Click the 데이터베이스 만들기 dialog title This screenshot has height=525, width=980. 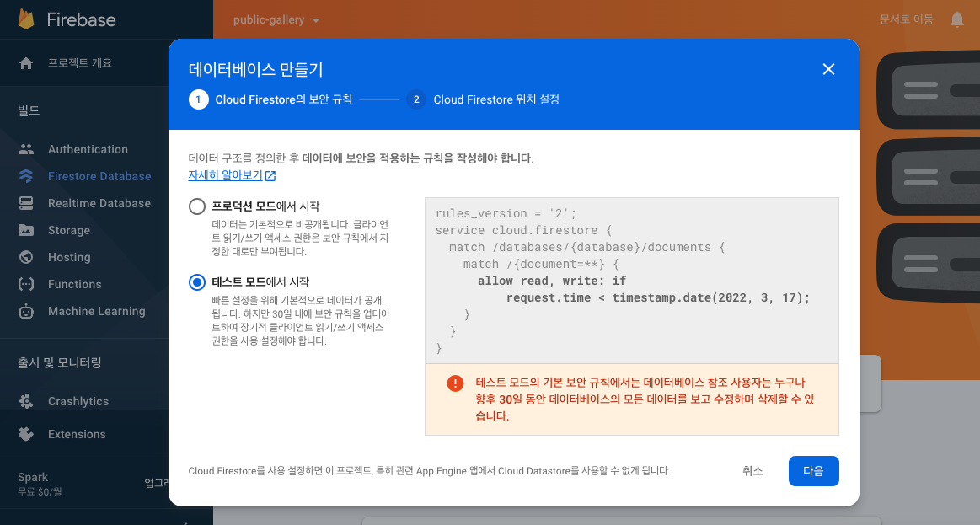click(x=255, y=69)
